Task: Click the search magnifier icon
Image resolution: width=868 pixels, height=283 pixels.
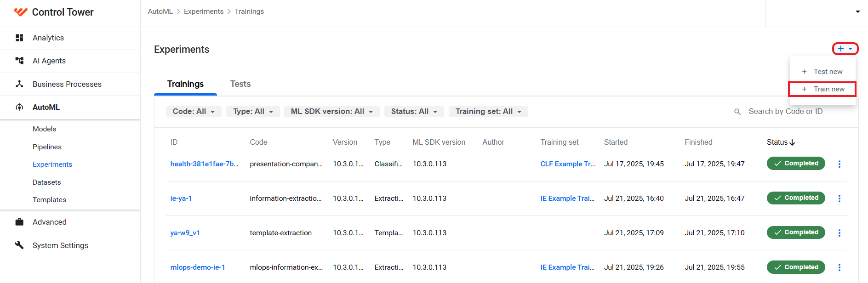Action: point(737,112)
